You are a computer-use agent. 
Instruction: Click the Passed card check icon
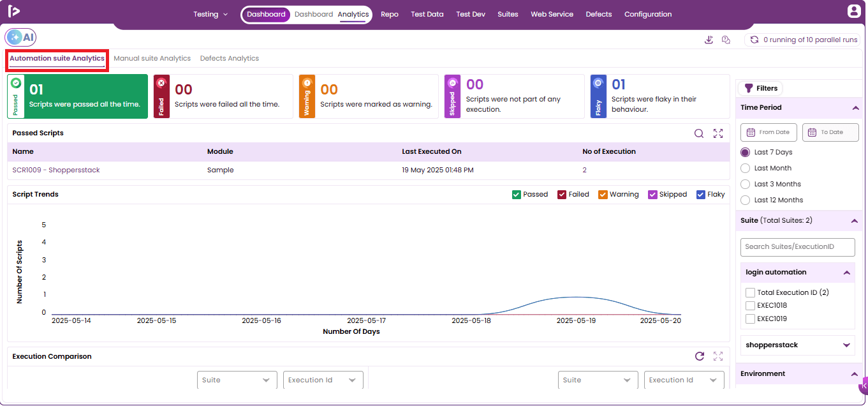tap(16, 83)
